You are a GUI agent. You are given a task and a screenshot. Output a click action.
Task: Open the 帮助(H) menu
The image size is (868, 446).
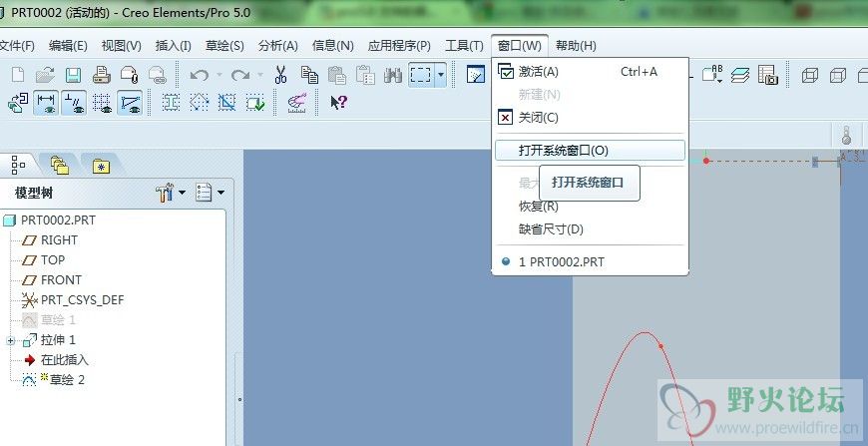(576, 46)
